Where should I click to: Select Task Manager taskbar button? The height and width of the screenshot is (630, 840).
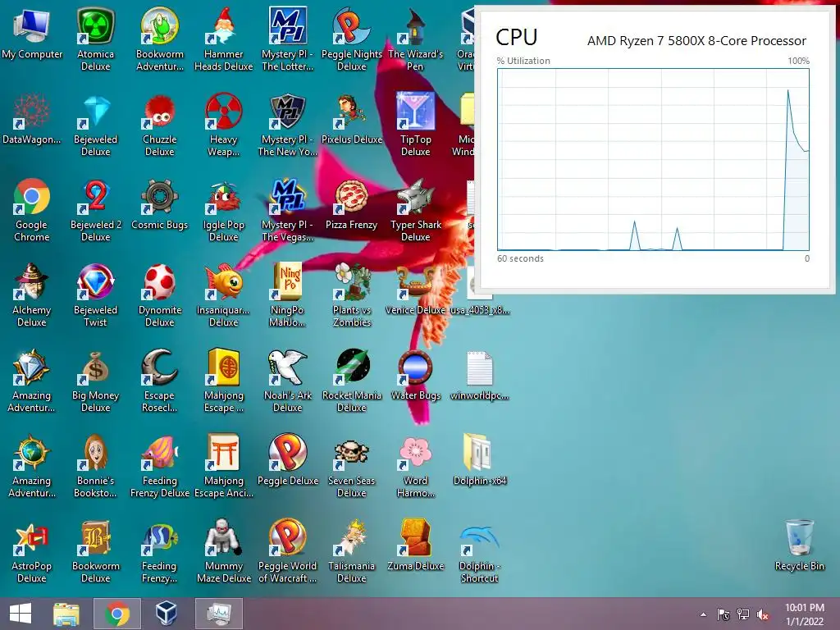218,614
